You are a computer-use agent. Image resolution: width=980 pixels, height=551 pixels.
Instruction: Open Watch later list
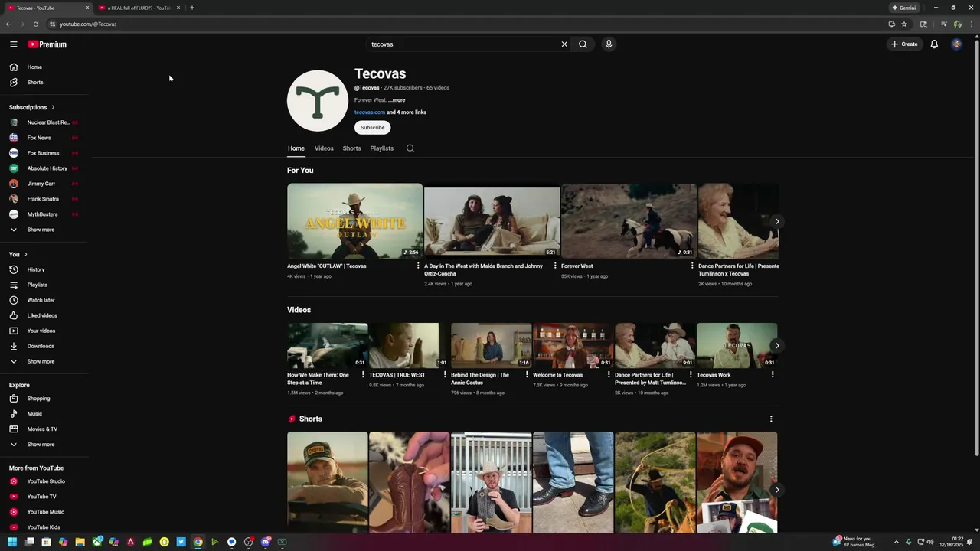coord(41,300)
